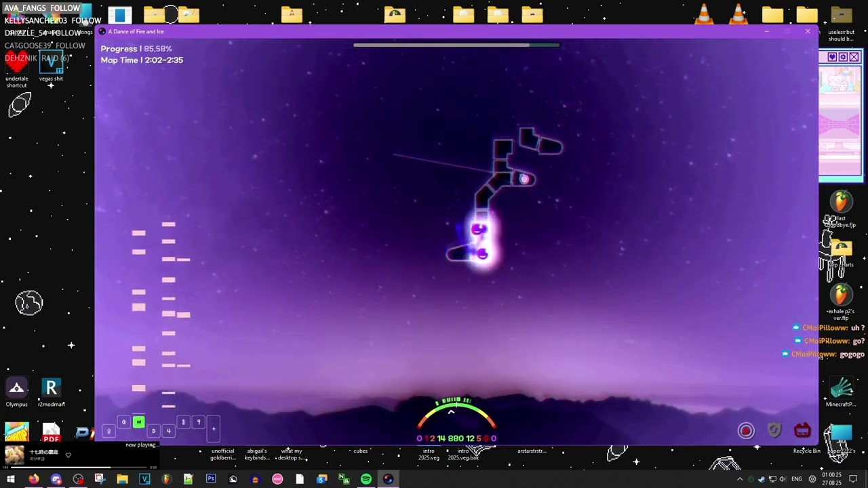
Task: Open ENG language selector in the tray
Action: click(797, 479)
